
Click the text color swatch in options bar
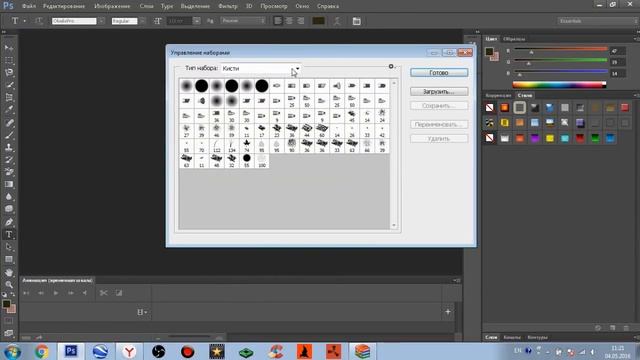point(318,21)
